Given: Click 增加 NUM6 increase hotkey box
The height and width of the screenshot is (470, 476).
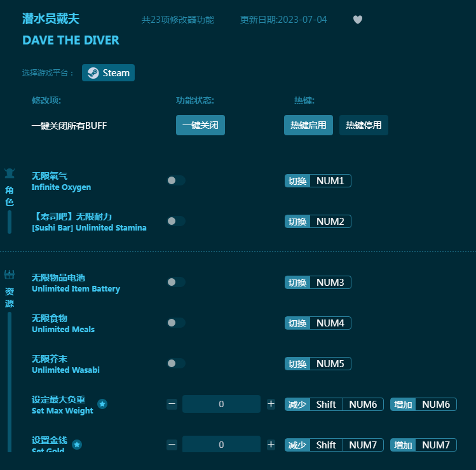Looking at the screenshot, I should 423,404.
